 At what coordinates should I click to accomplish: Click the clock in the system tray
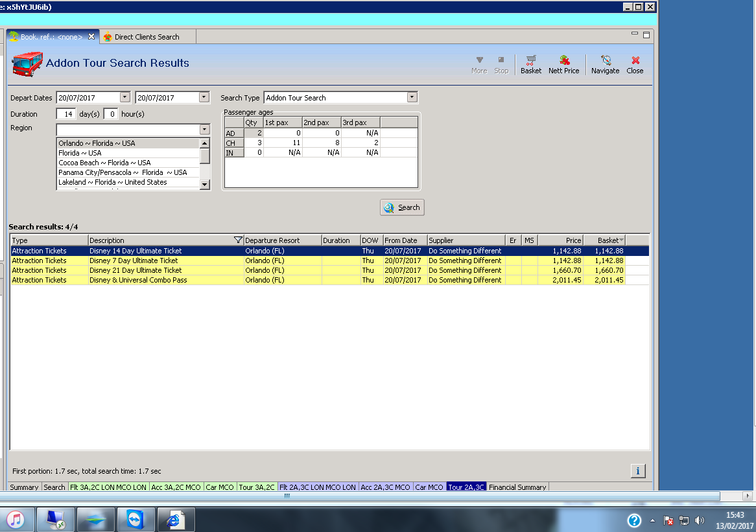click(x=735, y=520)
